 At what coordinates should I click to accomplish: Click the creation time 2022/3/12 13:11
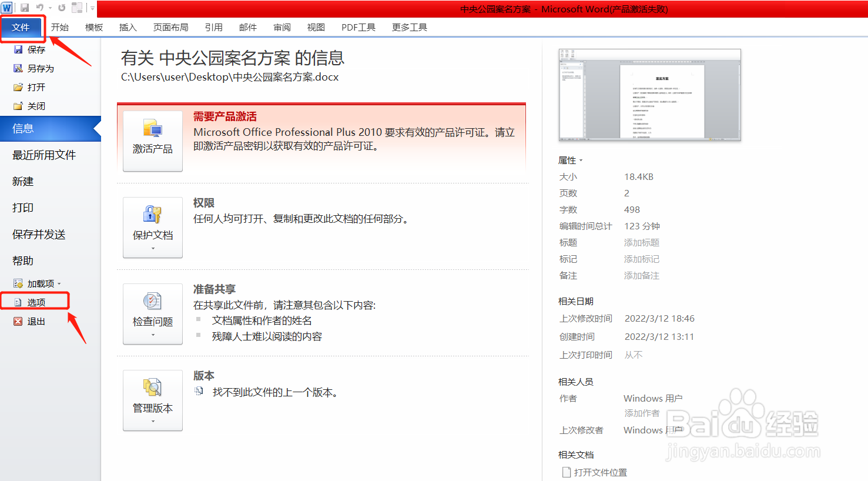[659, 336]
